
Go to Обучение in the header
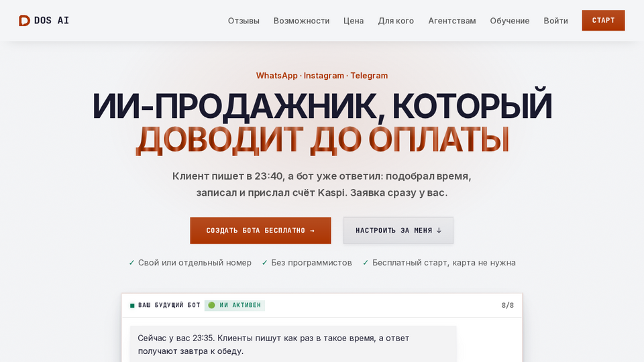point(510,21)
